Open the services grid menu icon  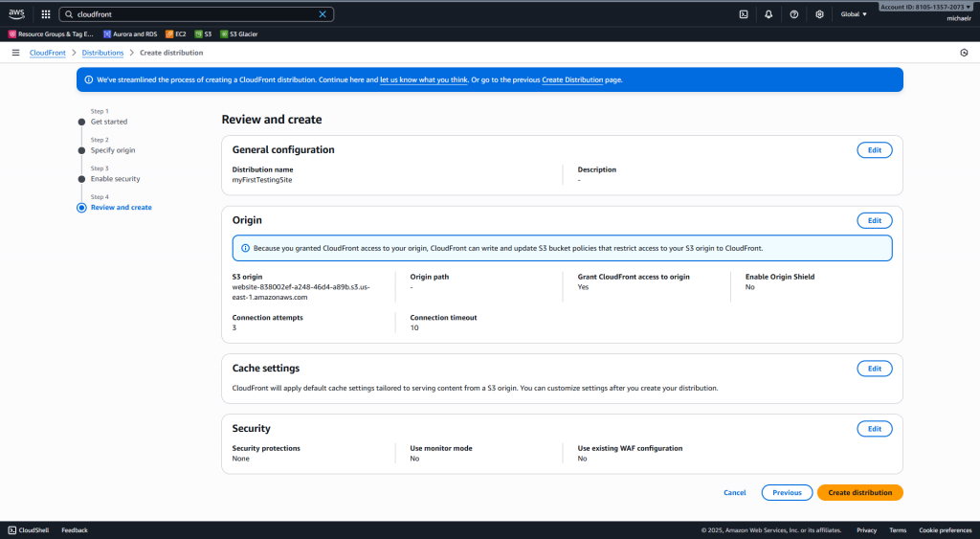pos(46,13)
